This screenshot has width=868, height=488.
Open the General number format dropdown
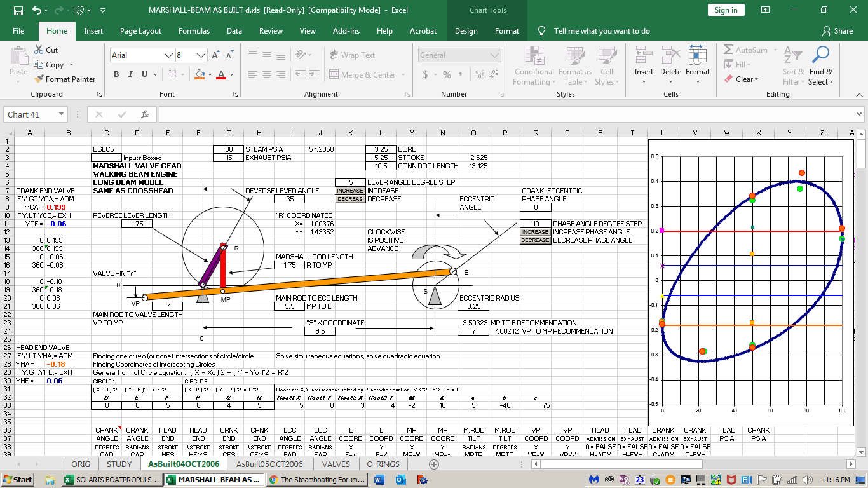pyautogui.click(x=494, y=55)
